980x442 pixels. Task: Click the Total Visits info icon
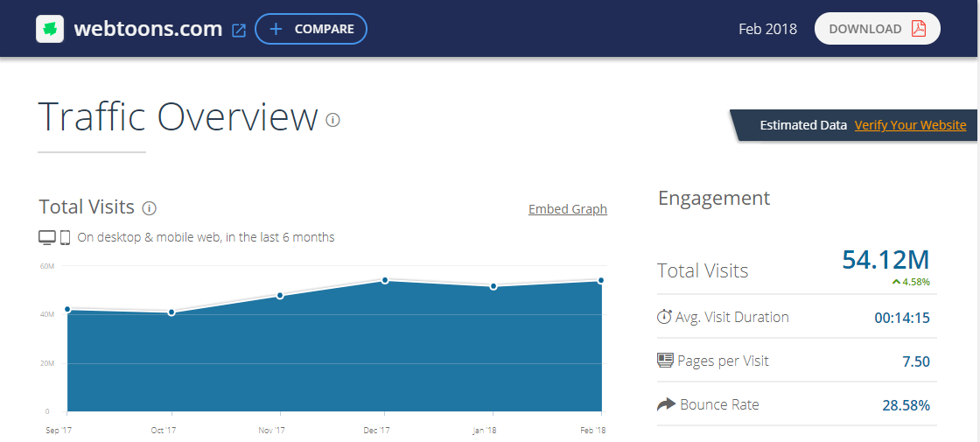pos(150,208)
